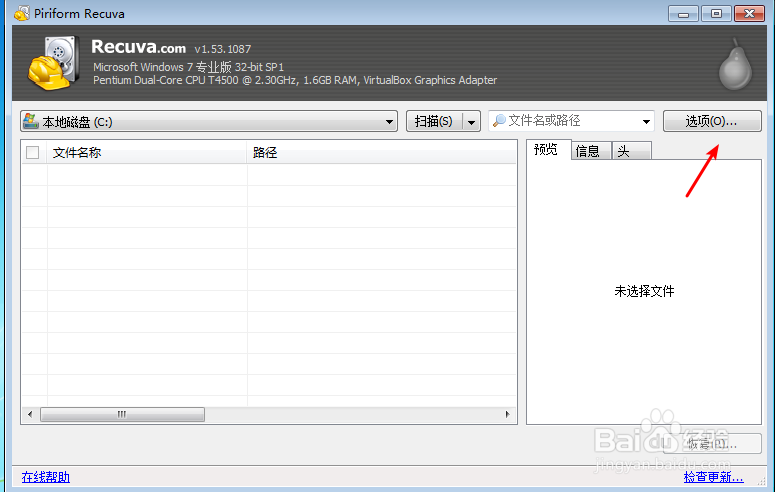The height and width of the screenshot is (492, 775).
Task: Click the Recuva title bar app icon
Action: 22,13
